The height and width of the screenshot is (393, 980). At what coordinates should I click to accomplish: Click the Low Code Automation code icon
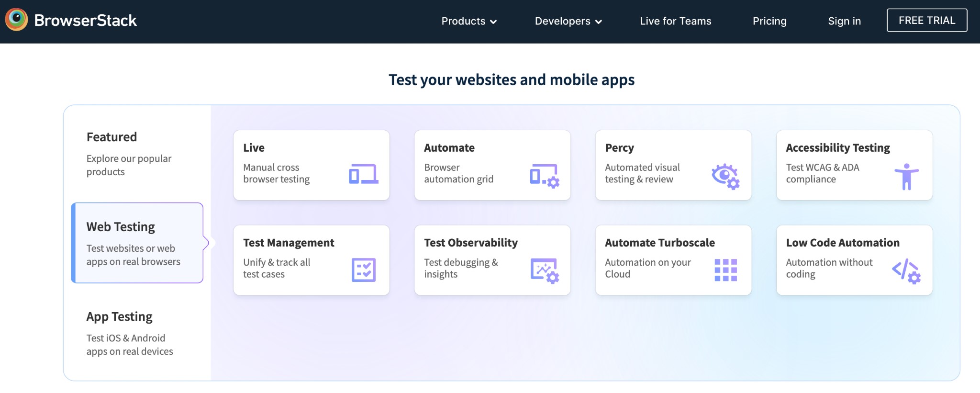[906, 271]
